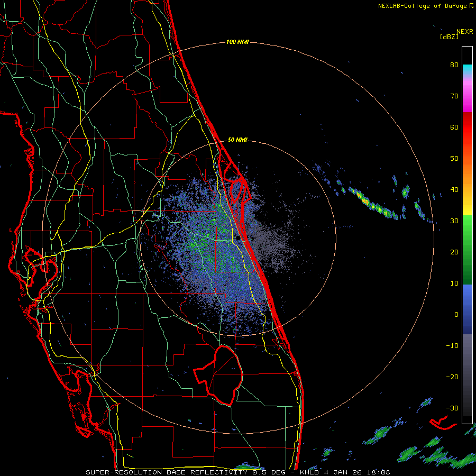Image resolution: width=476 pixels, height=476 pixels.
Task: Click the 70 dBZ scale value
Action: (454, 96)
